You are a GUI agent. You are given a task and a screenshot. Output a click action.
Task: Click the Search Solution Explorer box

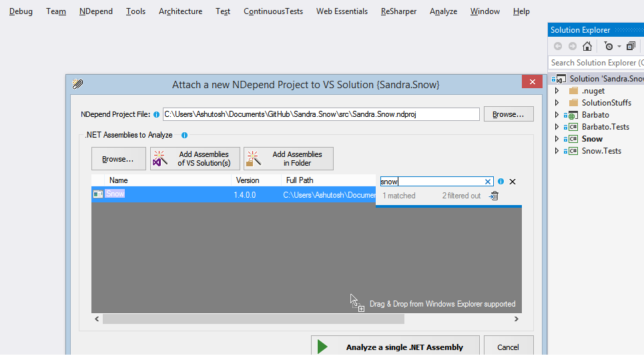click(597, 63)
